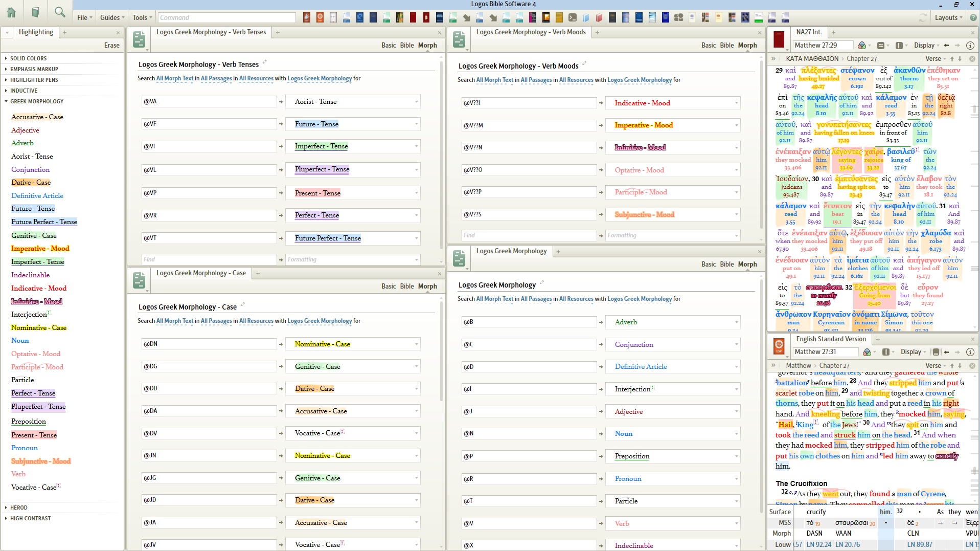The image size is (980, 551).
Task: Expand the HIGHLIGHTER PENS palette
Action: [x=34, y=80]
